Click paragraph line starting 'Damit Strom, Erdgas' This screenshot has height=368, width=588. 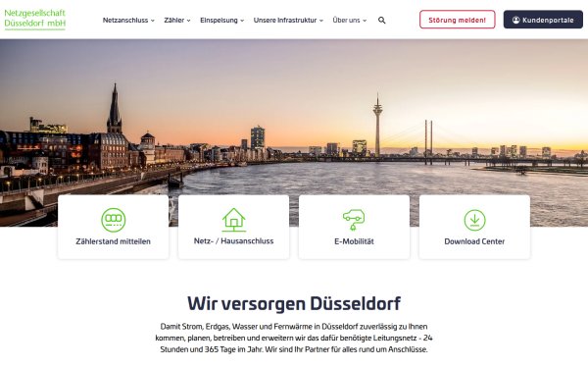[294, 327]
